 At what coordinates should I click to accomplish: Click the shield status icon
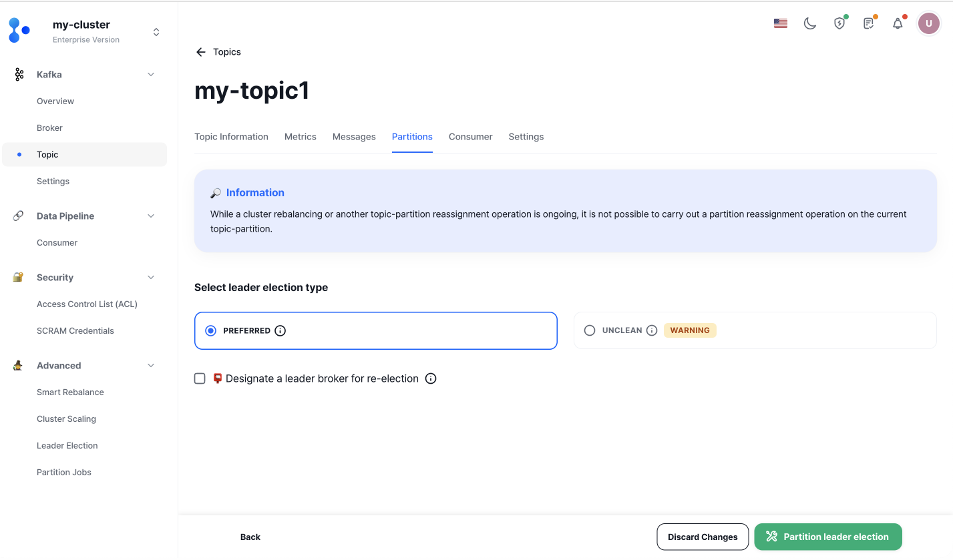click(839, 23)
